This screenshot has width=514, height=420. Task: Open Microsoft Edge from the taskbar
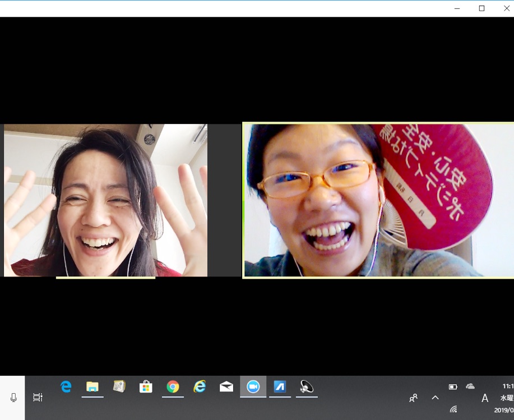tap(66, 386)
